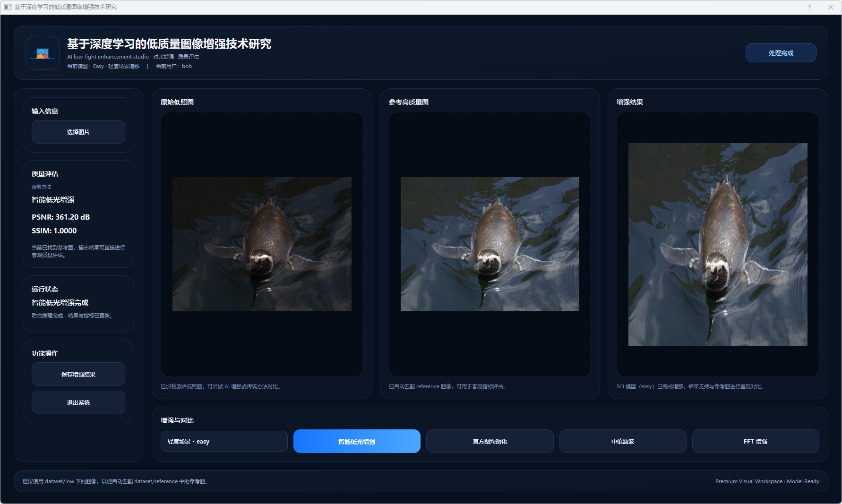Close the application window
The image size is (842, 504).
click(x=830, y=7)
